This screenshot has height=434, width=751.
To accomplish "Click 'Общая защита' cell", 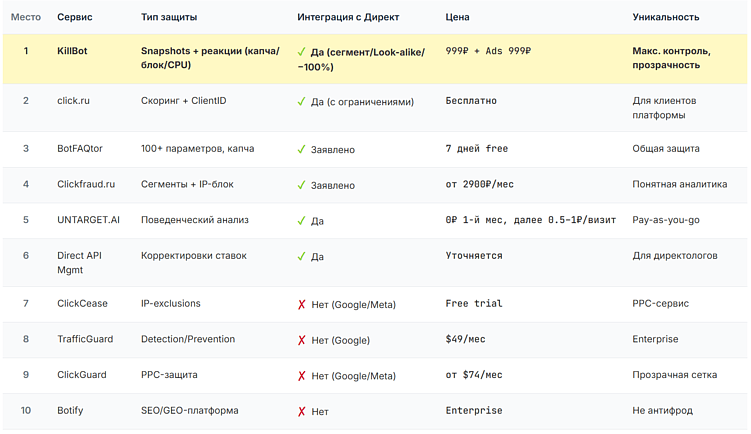I will coord(666,148).
